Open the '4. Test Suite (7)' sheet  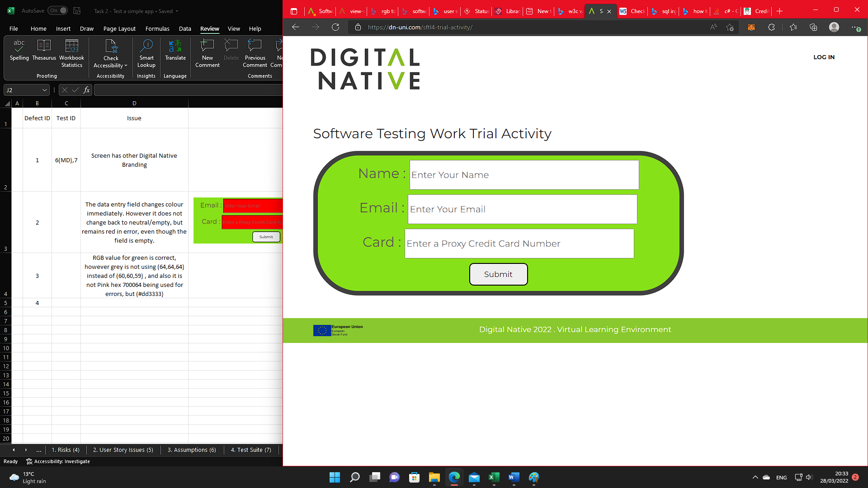click(251, 450)
